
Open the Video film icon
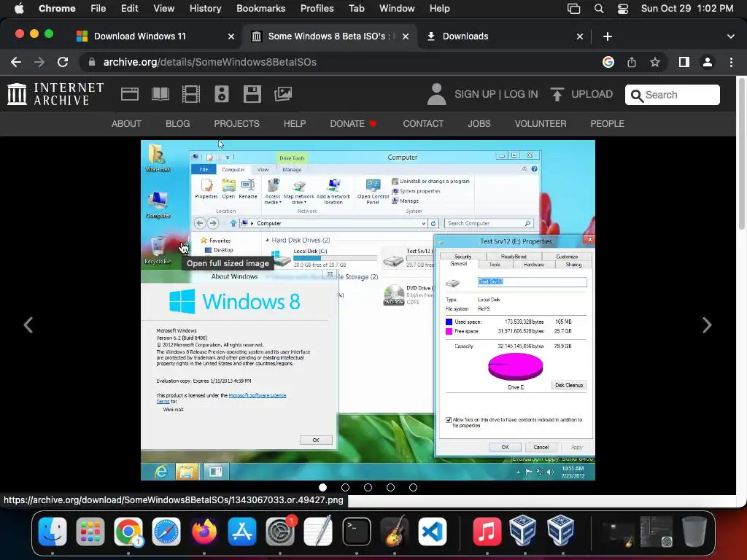point(191,94)
